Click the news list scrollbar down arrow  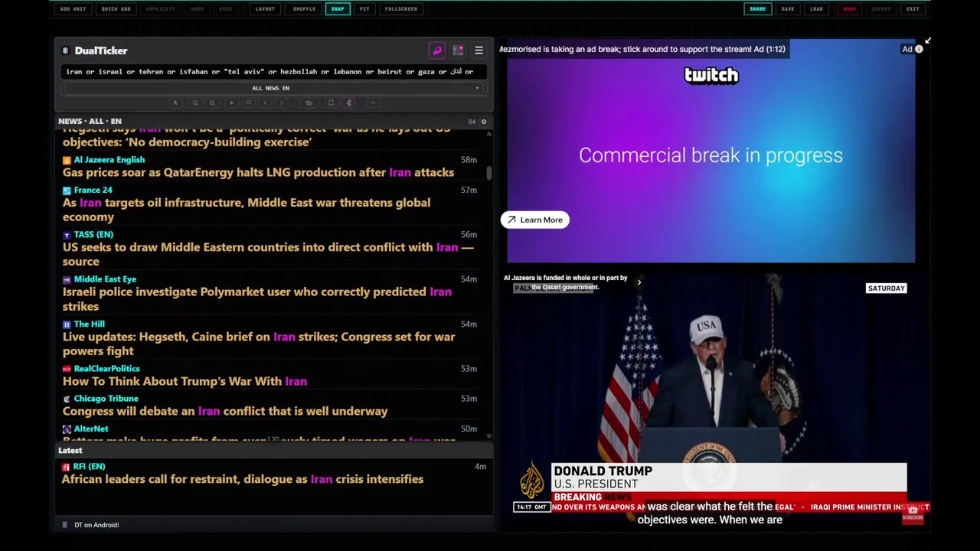coord(489,436)
